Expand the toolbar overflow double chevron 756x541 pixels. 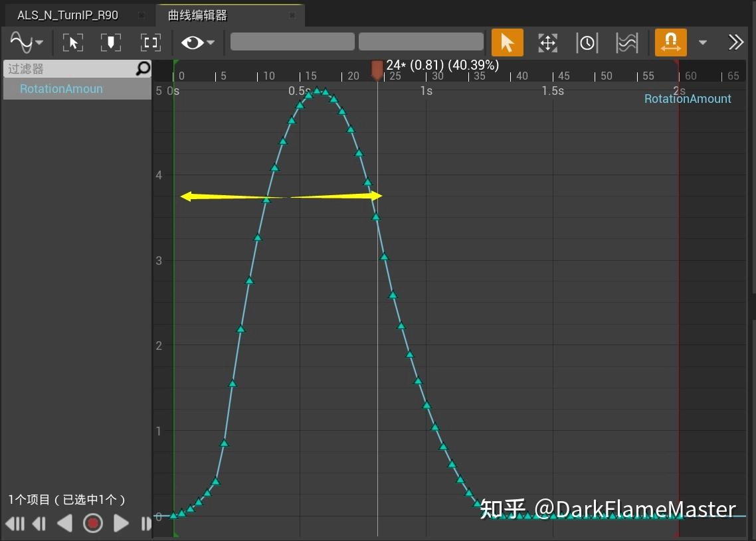736,42
